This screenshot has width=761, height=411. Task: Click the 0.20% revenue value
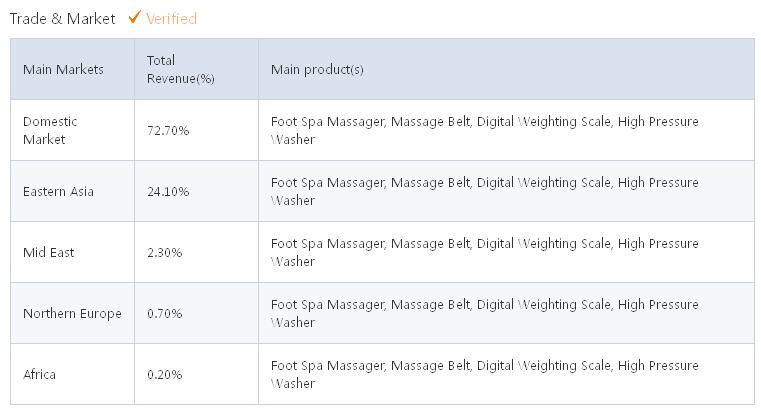tap(165, 375)
